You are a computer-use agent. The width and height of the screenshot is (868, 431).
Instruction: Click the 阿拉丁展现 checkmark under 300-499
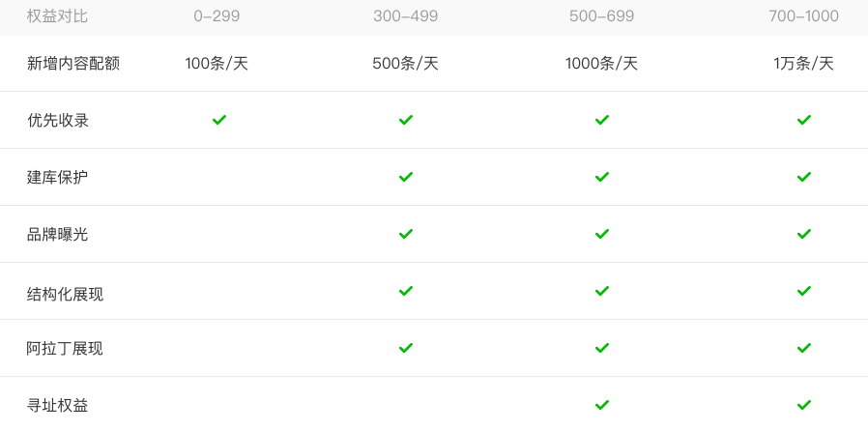tap(406, 348)
